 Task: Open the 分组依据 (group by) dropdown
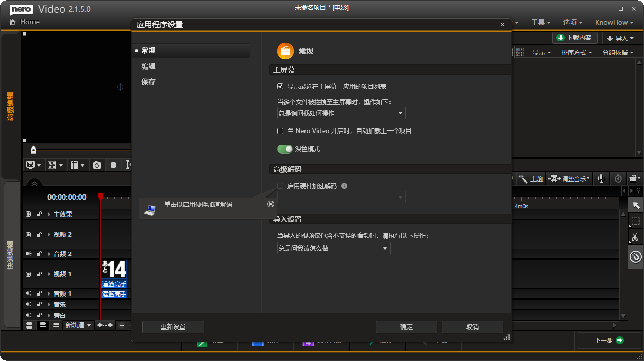tap(618, 52)
